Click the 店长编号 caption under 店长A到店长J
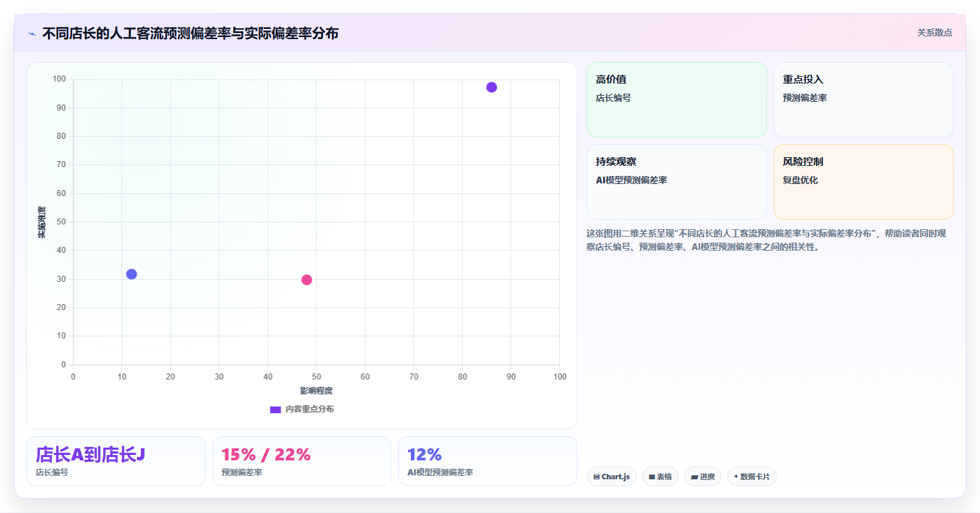Screen dimensions: 980x513 [52, 473]
